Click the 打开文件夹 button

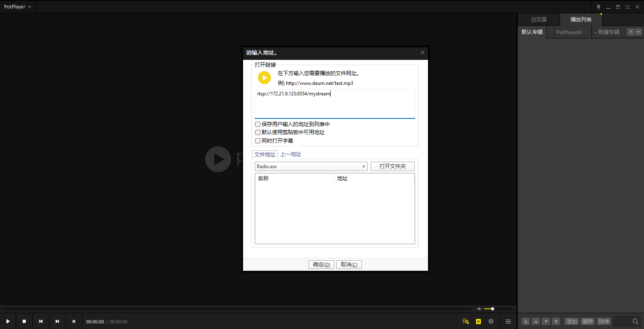(392, 166)
